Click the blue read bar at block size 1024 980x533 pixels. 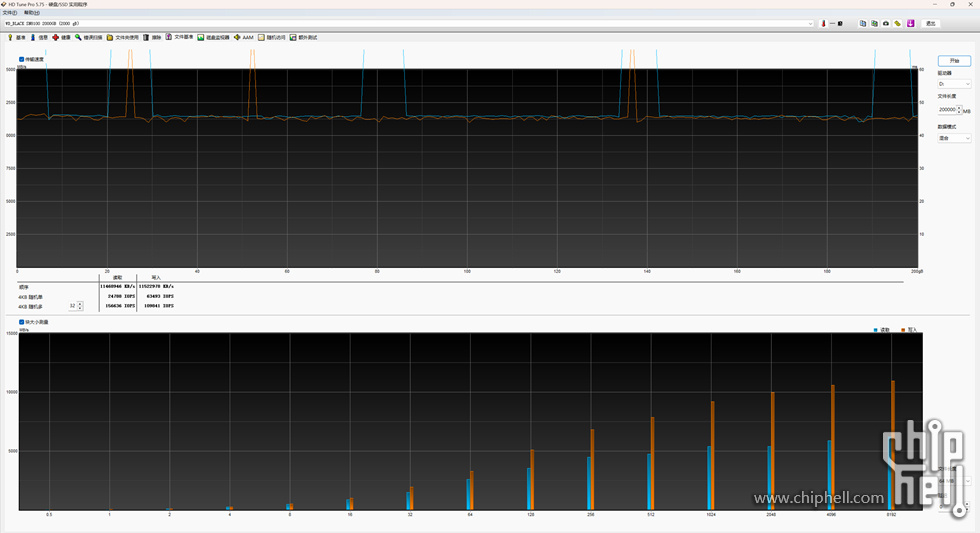(709, 478)
